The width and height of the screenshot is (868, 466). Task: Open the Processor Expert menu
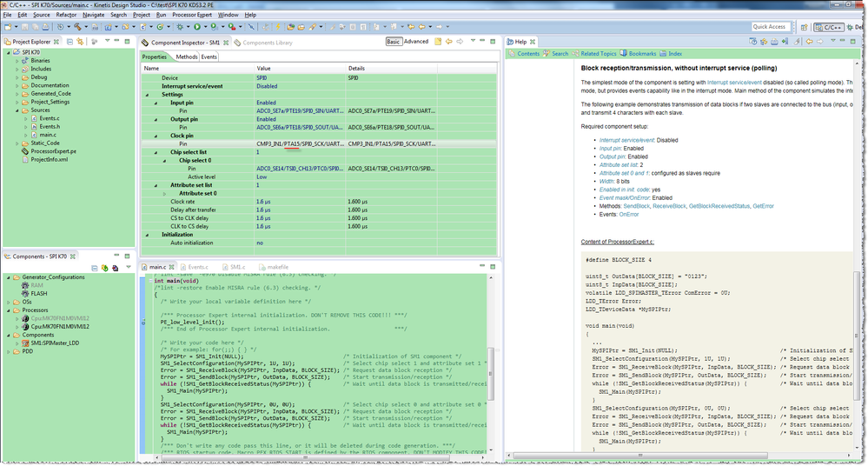point(192,15)
